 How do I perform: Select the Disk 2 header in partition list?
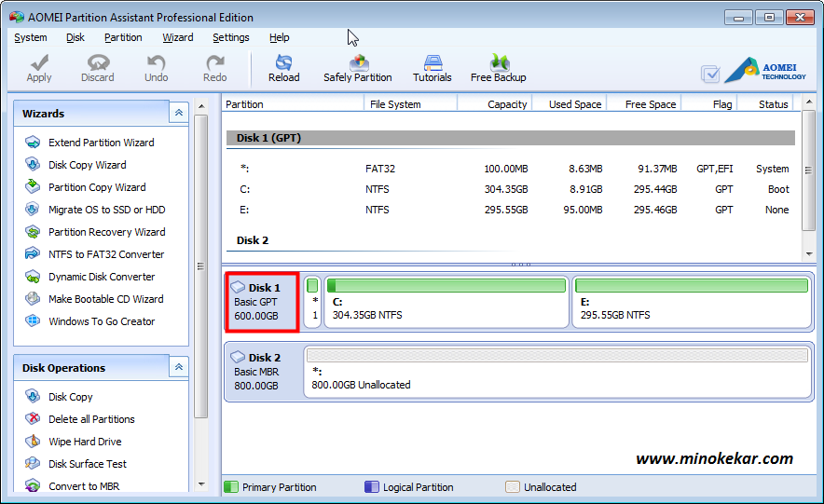point(510,240)
